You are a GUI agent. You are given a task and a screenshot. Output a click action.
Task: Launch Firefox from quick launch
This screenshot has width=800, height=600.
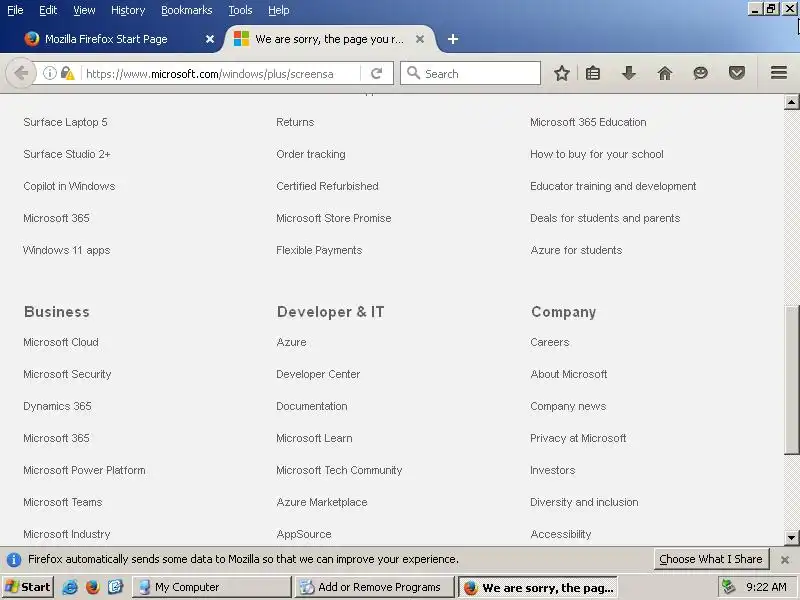92,587
